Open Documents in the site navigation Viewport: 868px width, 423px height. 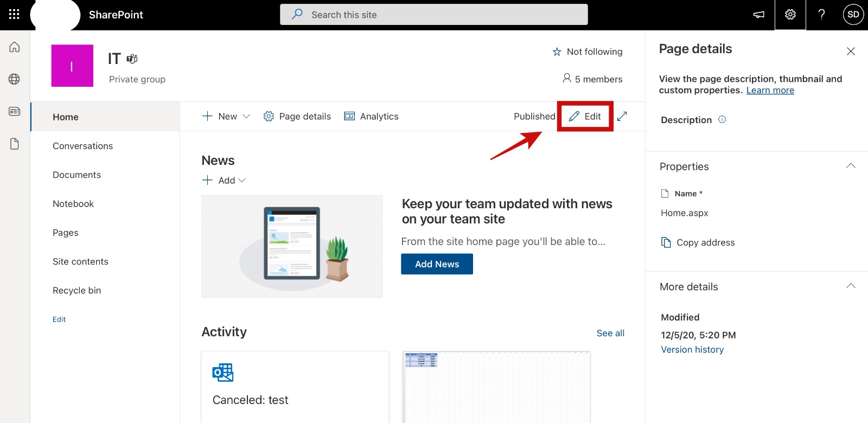(x=76, y=175)
